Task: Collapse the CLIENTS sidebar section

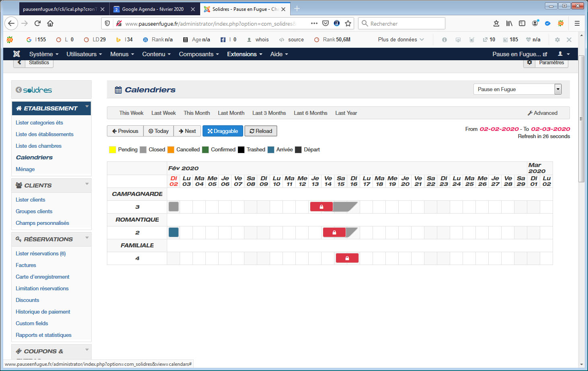Action: (87, 184)
